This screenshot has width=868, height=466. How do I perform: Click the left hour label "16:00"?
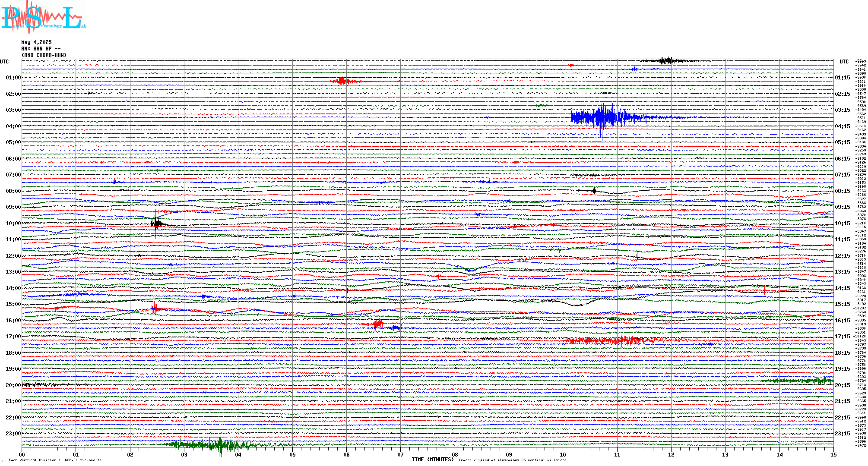click(13, 321)
